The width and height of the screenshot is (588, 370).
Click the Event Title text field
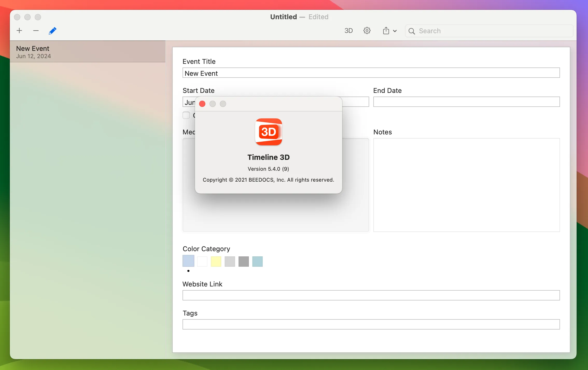coord(371,73)
